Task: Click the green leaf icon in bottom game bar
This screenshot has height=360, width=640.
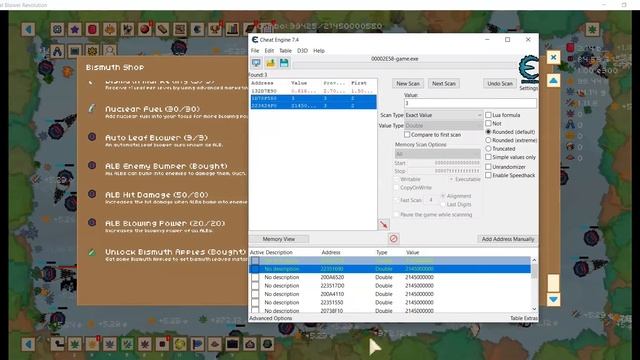Action: [75, 344]
